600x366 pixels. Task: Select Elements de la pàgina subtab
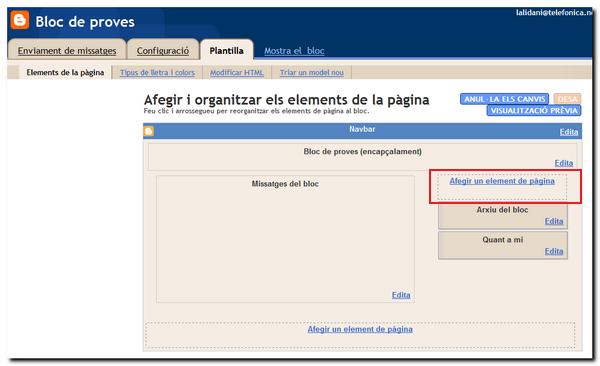click(65, 72)
